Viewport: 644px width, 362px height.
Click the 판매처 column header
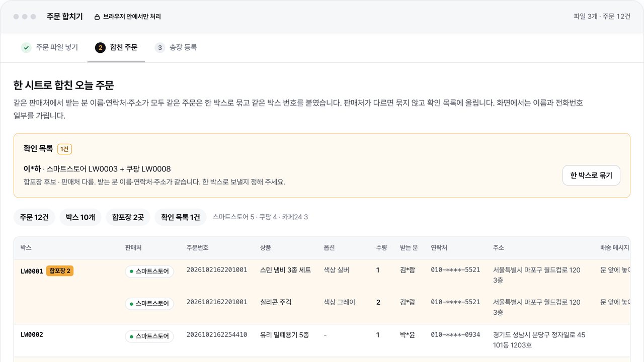pyautogui.click(x=133, y=248)
